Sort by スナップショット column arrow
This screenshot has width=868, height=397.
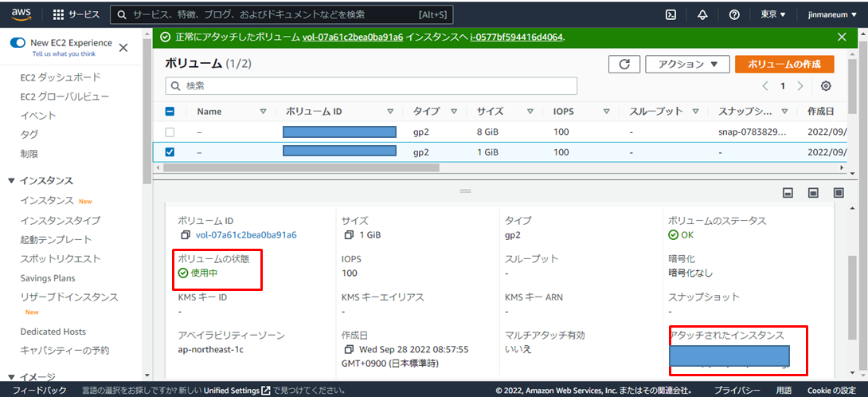tap(784, 112)
